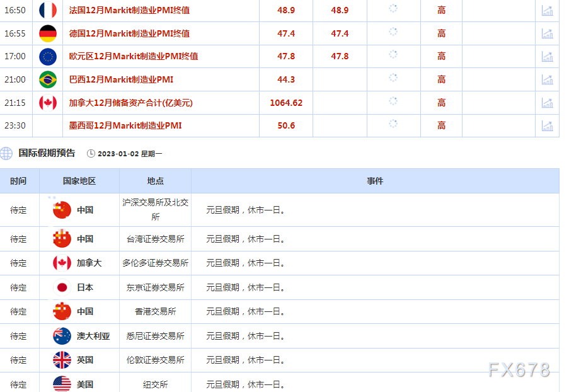This screenshot has height=392, width=569.
Task: Open chart icon for Mexico PMI row
Action: (547, 125)
